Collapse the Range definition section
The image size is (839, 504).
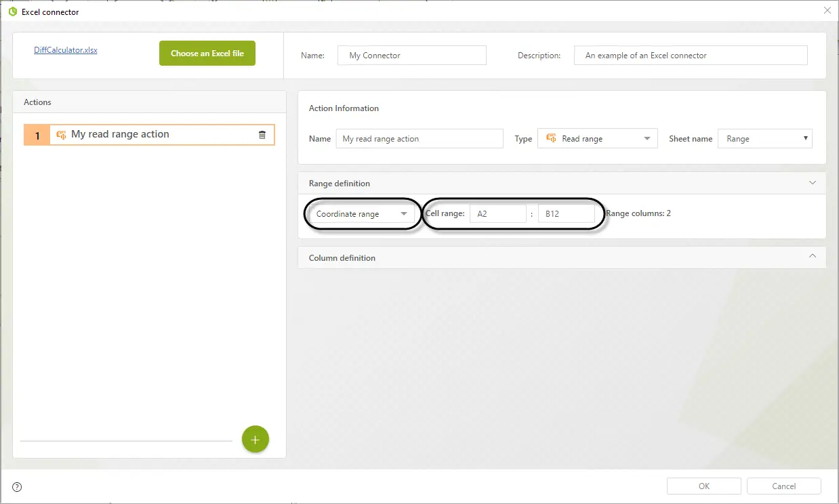click(813, 183)
